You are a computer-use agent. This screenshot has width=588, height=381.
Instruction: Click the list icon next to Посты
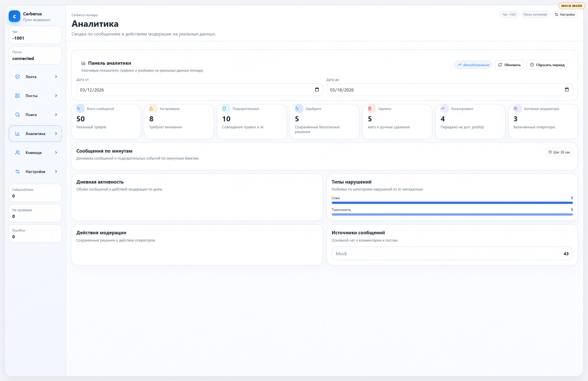coord(18,96)
